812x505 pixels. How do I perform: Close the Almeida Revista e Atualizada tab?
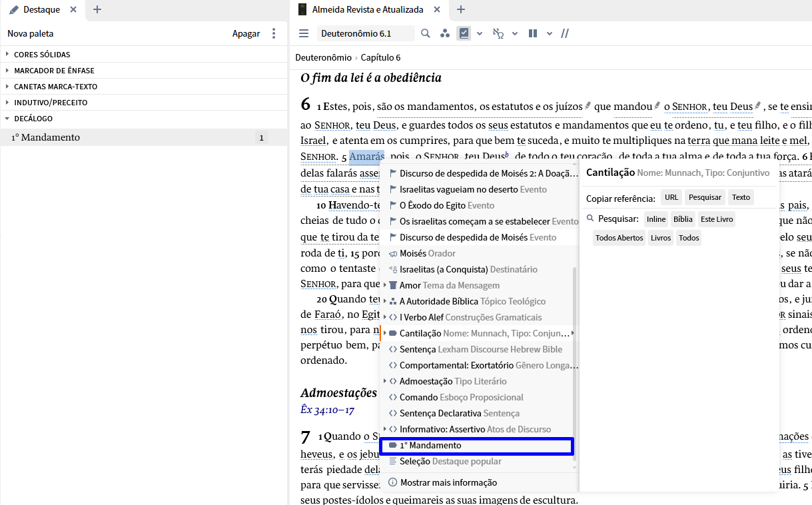tap(437, 10)
